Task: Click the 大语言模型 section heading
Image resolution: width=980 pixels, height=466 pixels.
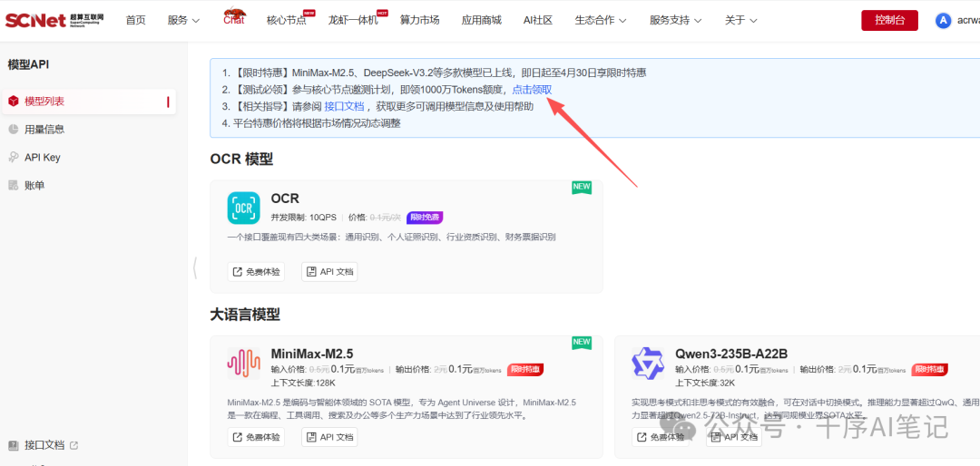Action: [x=245, y=315]
